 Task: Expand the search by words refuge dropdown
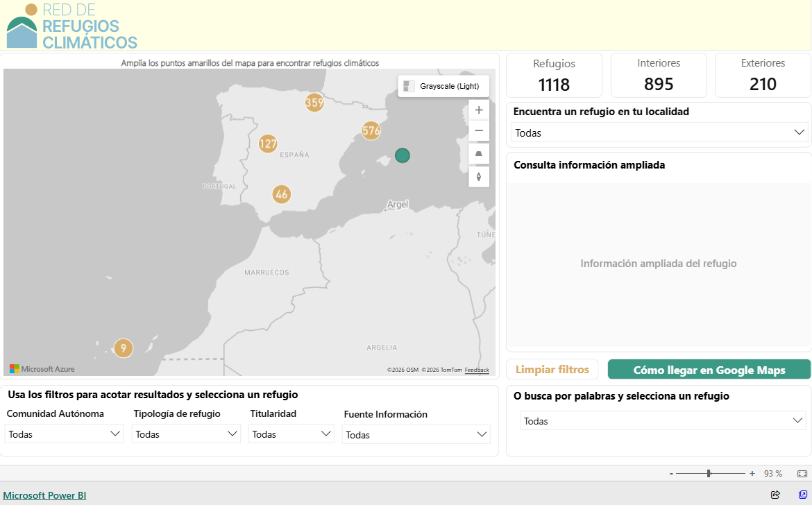663,420
